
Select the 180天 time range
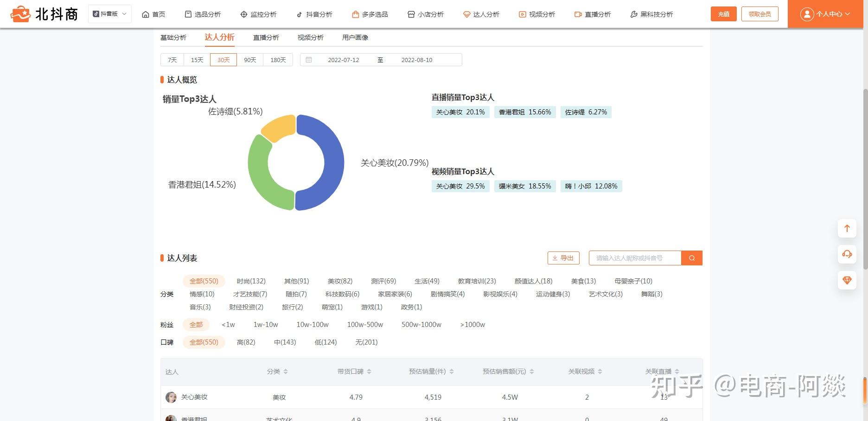coord(278,60)
